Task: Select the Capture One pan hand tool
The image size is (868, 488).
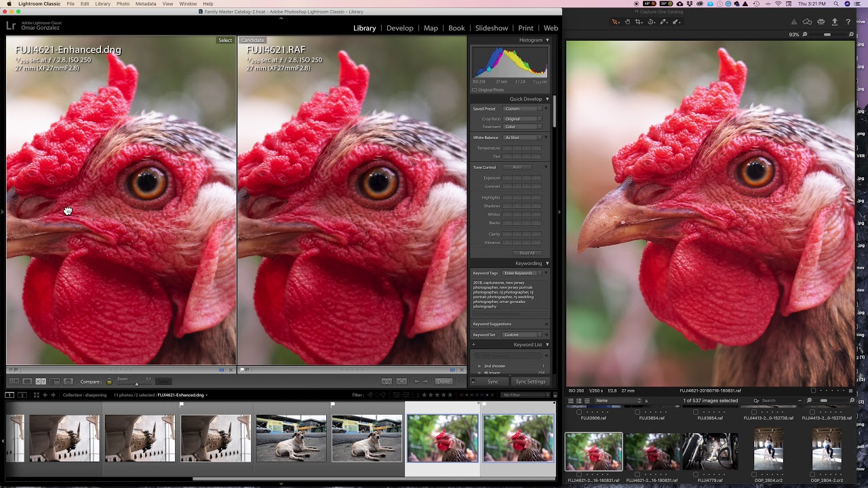Action: [627, 22]
